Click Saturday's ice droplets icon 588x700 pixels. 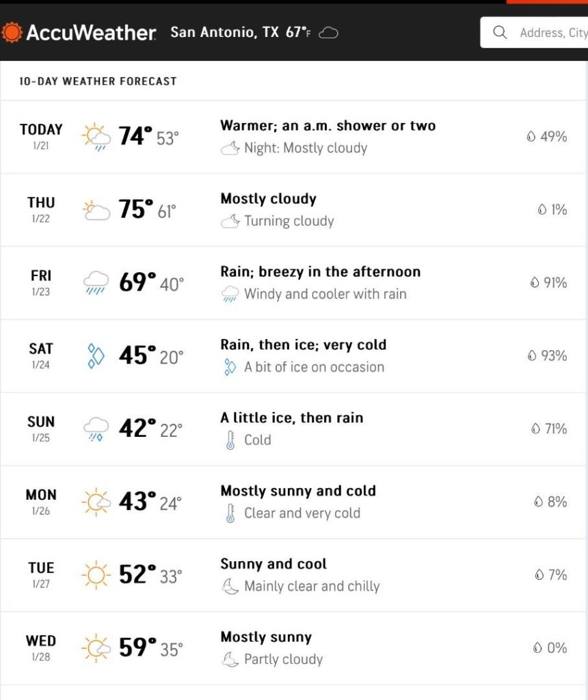pos(96,355)
